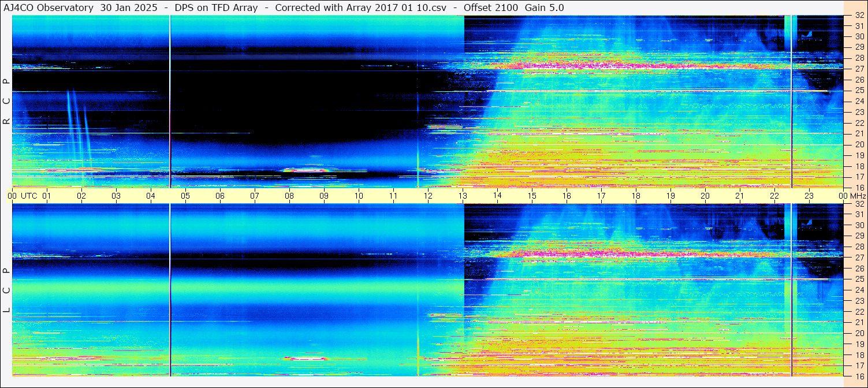The height and width of the screenshot is (388, 868).
Task: Select the 09 hour tick label
Action: click(324, 196)
